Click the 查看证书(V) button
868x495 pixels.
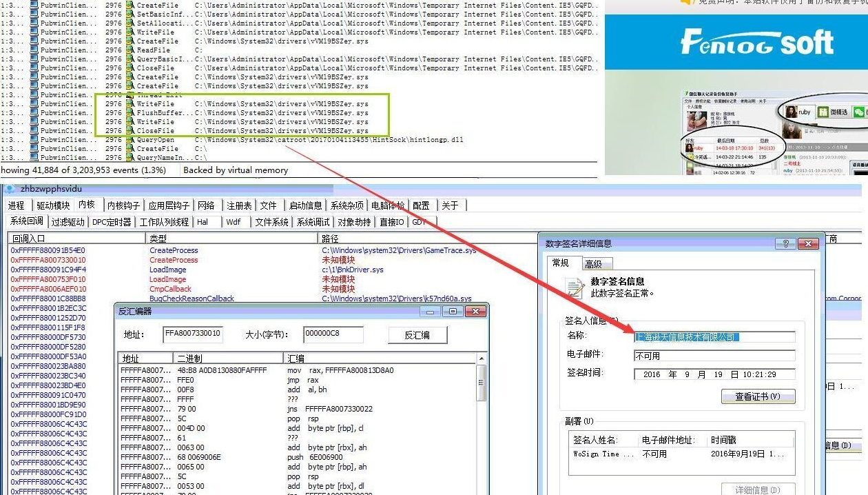pos(758,396)
